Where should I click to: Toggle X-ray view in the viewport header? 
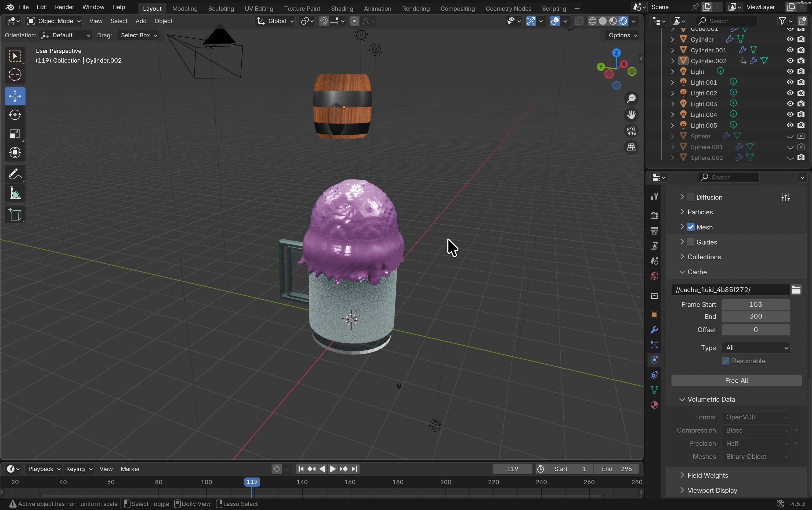tap(579, 21)
